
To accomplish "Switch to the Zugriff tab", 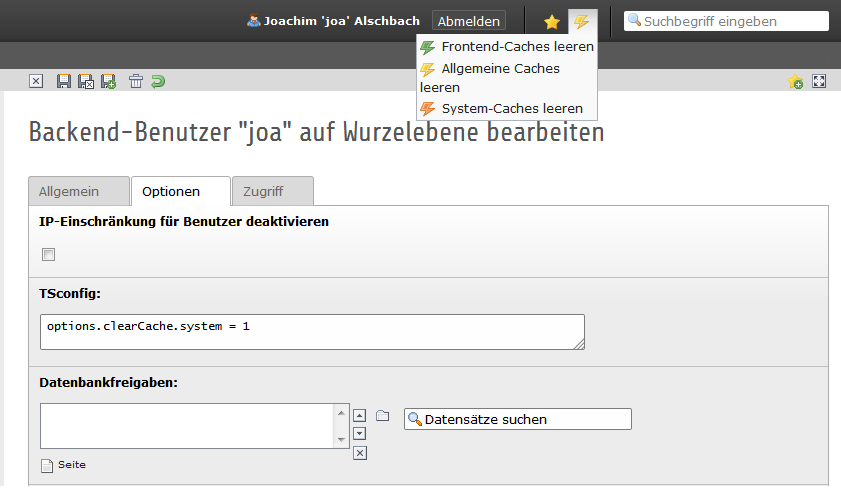I will 273,191.
